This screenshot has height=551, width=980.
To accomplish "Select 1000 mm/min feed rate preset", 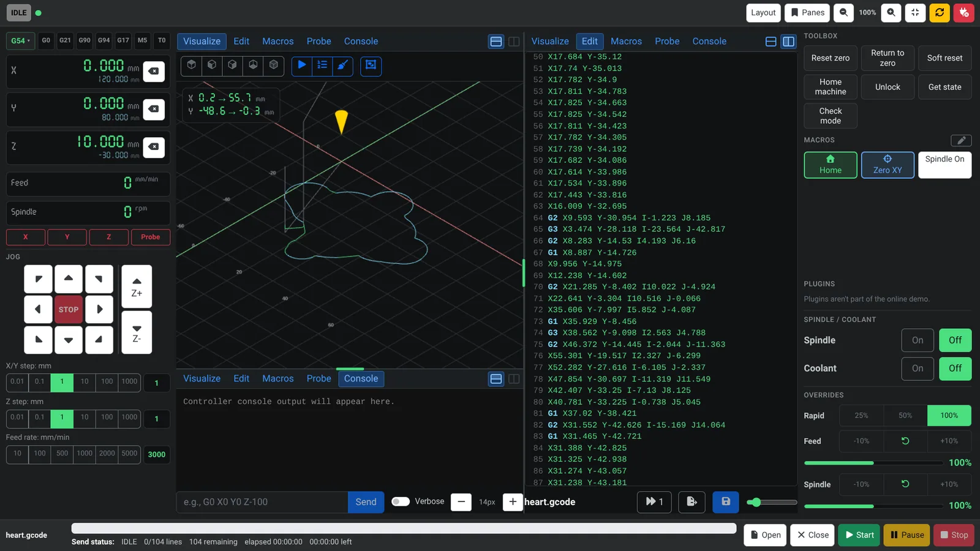I will click(85, 454).
